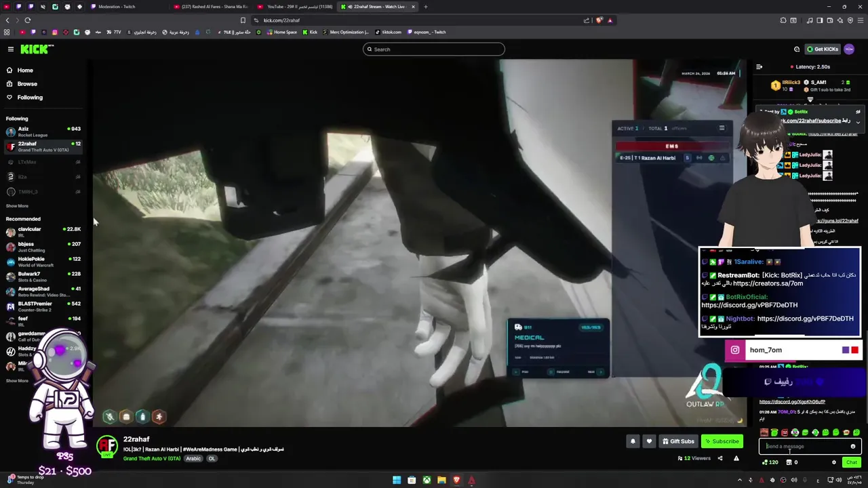Click discord.gg link from Nightbot message
Viewport: 868px width, 488px height.
[x=806, y=319]
